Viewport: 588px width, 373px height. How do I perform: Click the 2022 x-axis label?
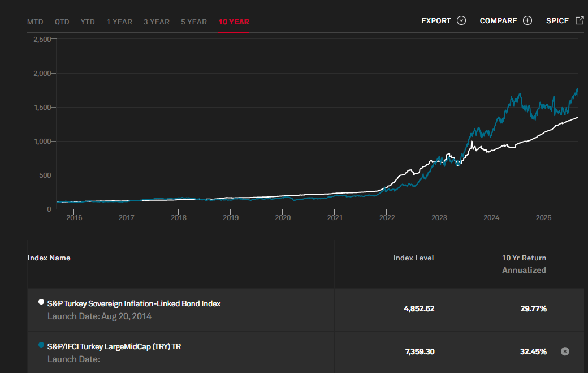[x=387, y=218]
